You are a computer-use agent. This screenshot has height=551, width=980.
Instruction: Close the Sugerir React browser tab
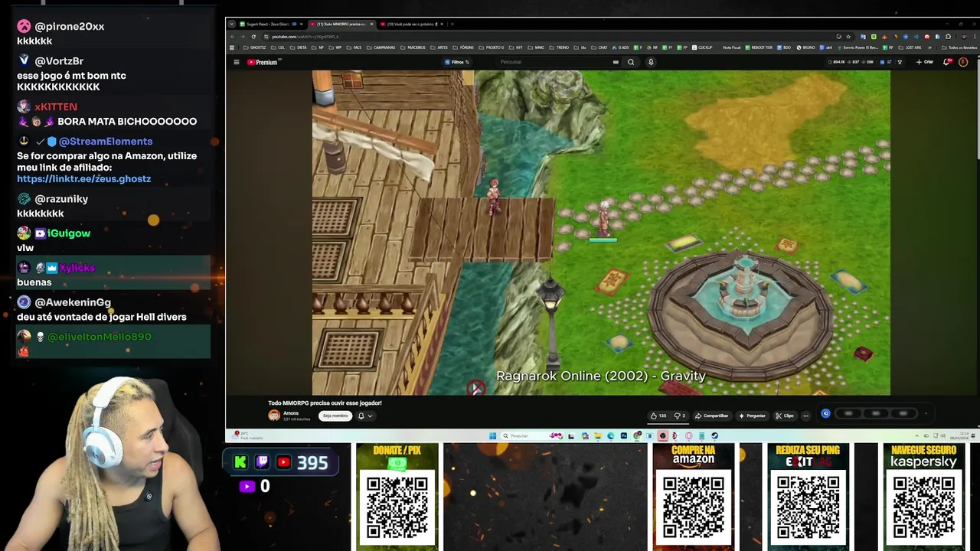click(301, 24)
